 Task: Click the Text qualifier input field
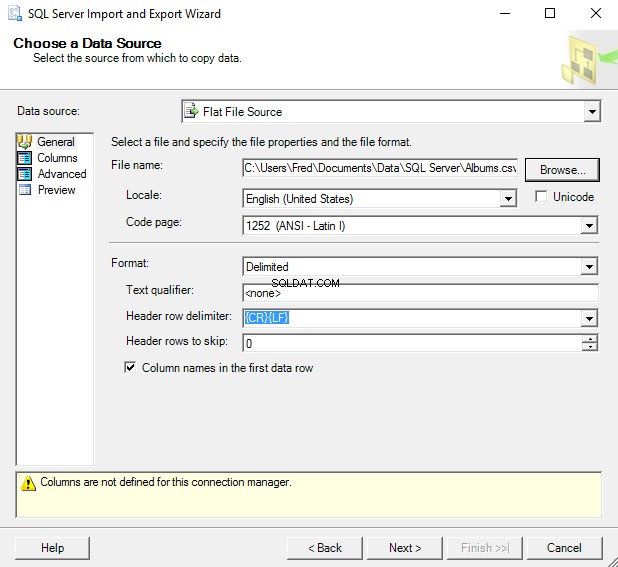pyautogui.click(x=421, y=293)
